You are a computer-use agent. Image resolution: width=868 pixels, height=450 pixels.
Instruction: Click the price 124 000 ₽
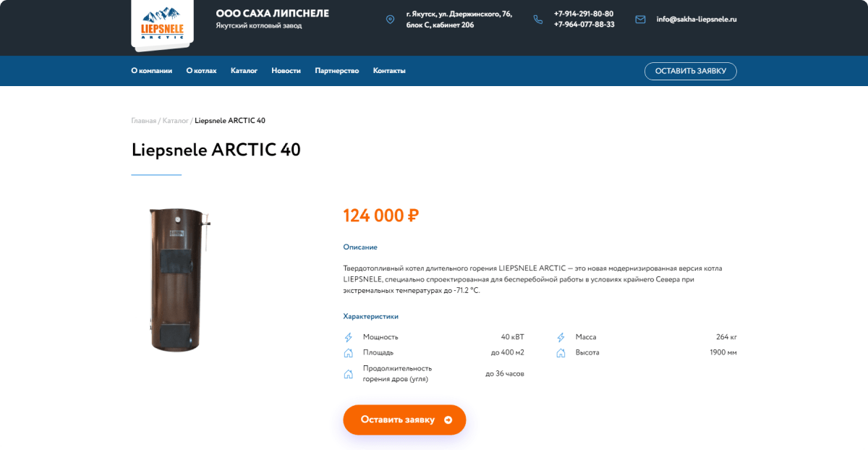click(x=380, y=216)
